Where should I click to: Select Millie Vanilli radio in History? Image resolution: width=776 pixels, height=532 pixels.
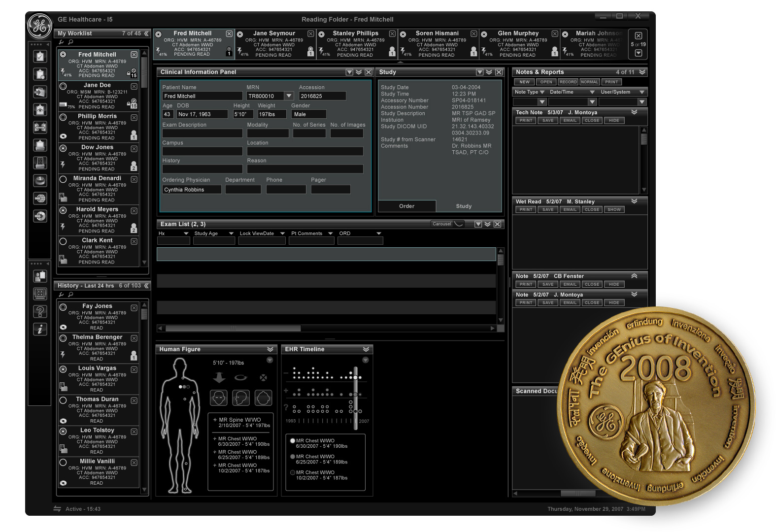tap(63, 463)
